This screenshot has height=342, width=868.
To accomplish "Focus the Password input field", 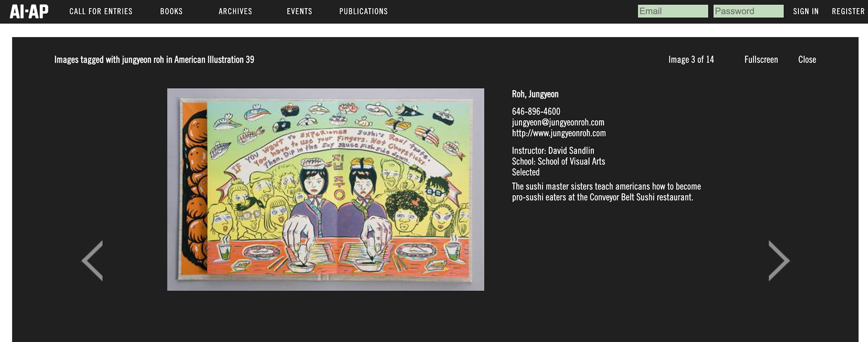I will pyautogui.click(x=748, y=11).
